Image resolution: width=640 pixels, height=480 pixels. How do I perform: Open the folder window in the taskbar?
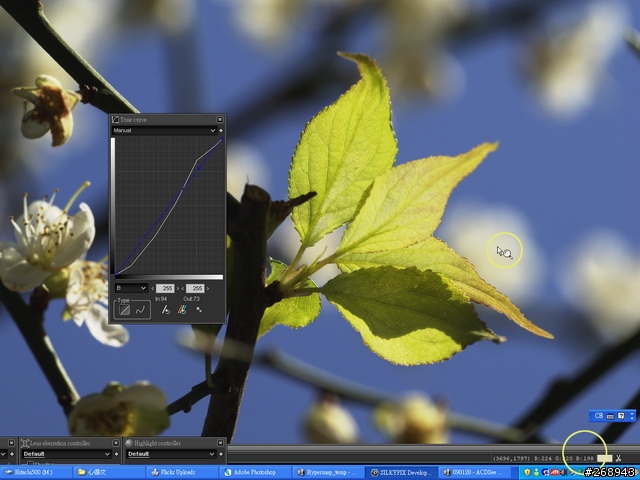(109, 473)
